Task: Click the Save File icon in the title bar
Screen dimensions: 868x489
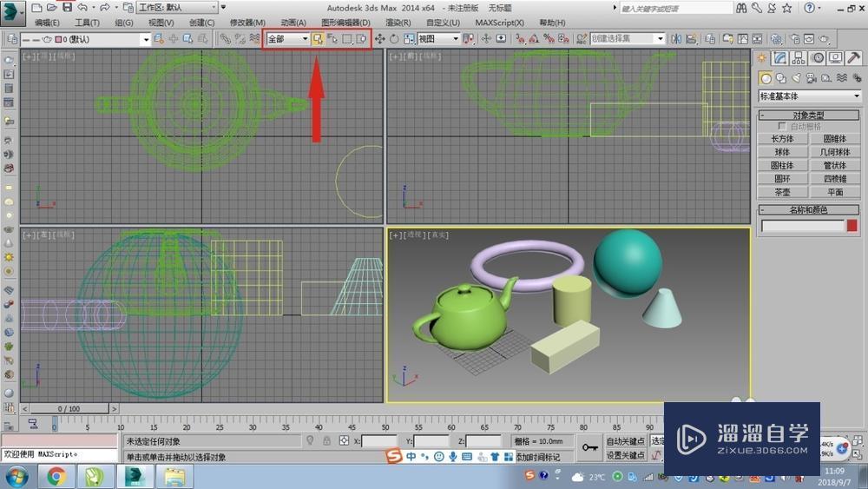Action: tap(67, 7)
